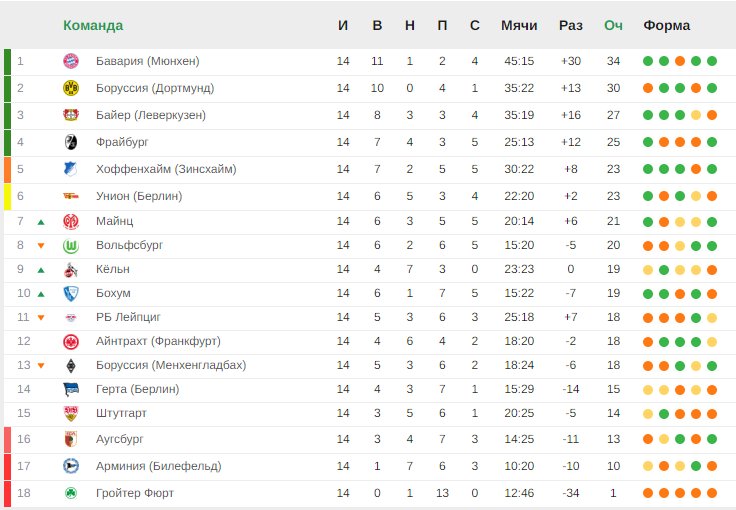Click the Borussia Dortmund BVB logo
The image size is (736, 510).
pos(71,88)
